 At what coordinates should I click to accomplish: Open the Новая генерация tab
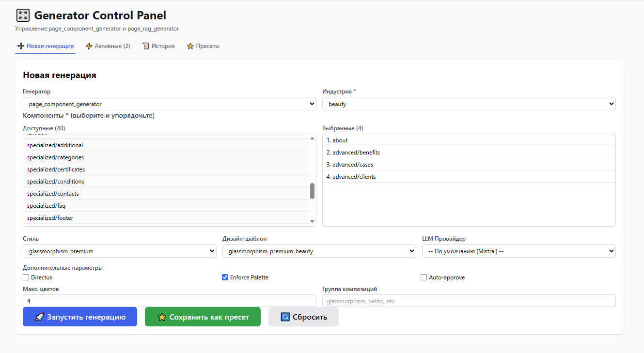(46, 46)
